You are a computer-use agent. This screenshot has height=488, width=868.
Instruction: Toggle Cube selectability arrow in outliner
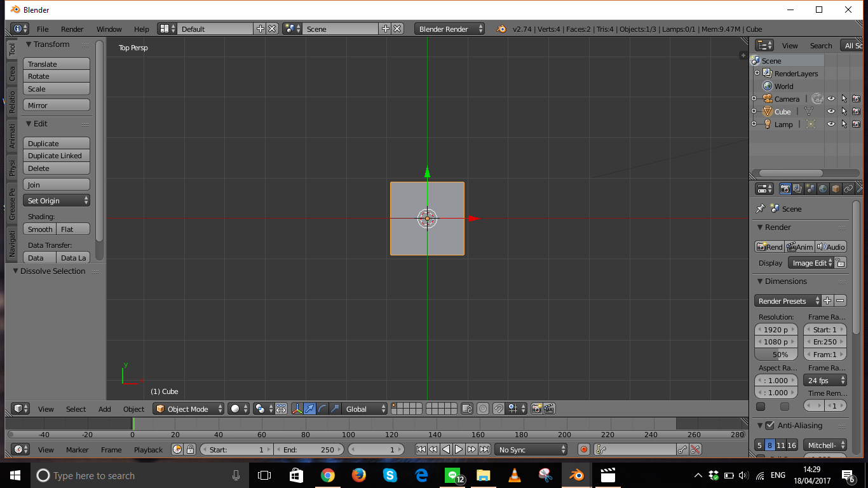click(x=844, y=111)
